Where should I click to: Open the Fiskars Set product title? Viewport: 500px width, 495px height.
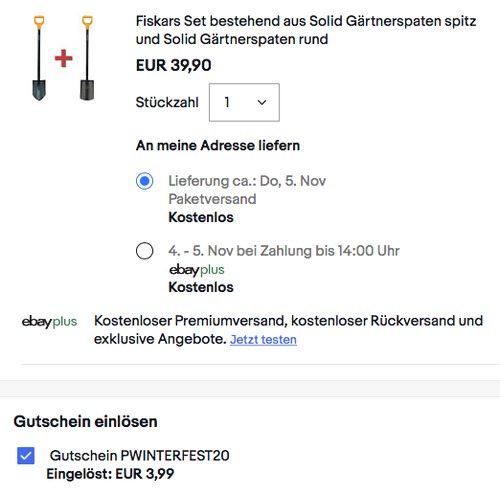(306, 30)
